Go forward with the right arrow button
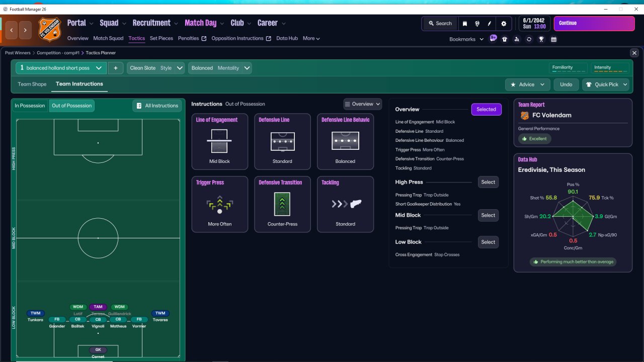644x362 pixels. pos(26,30)
